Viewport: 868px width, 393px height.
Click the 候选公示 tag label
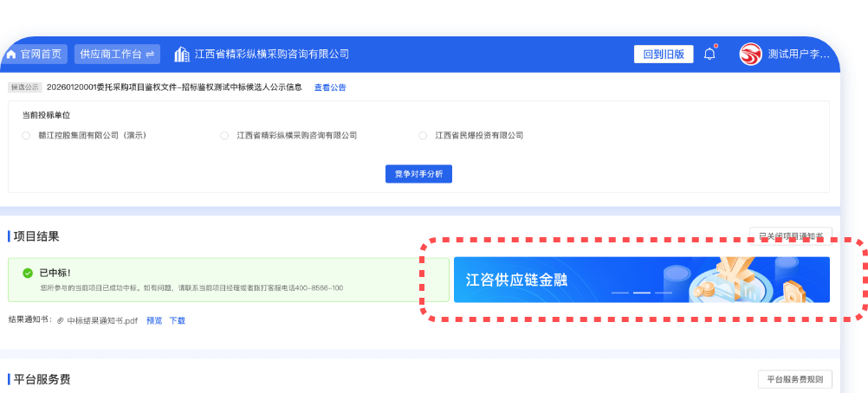[25, 87]
